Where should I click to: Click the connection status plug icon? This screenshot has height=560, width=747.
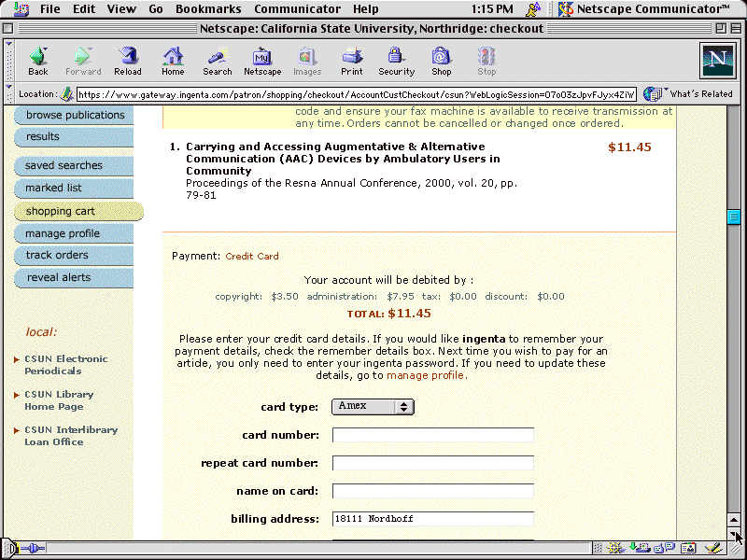point(33,549)
